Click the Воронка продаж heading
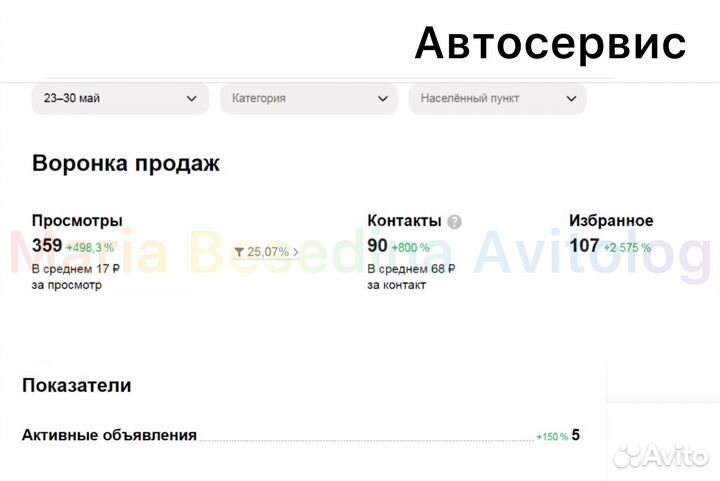This screenshot has width=720, height=481. (x=126, y=163)
